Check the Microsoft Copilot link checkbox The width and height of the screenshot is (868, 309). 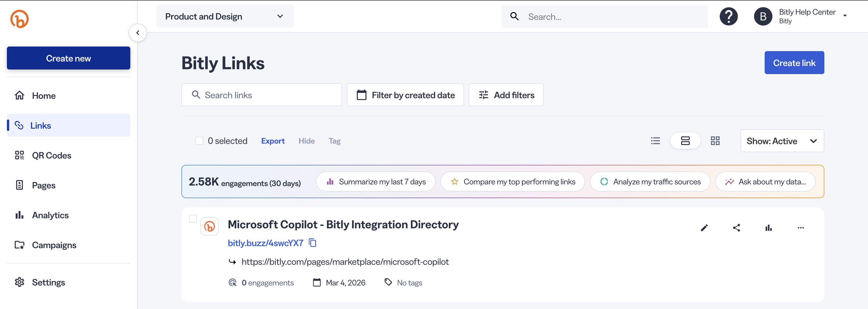(193, 219)
